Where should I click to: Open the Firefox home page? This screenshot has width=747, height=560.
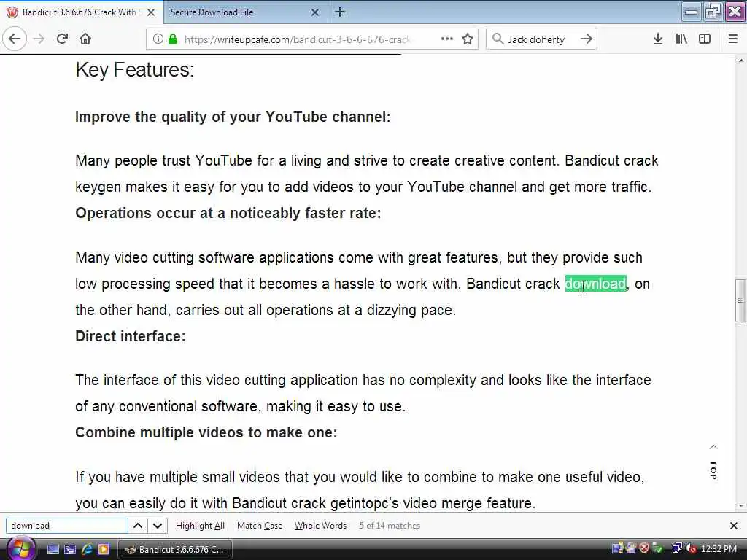(x=85, y=39)
